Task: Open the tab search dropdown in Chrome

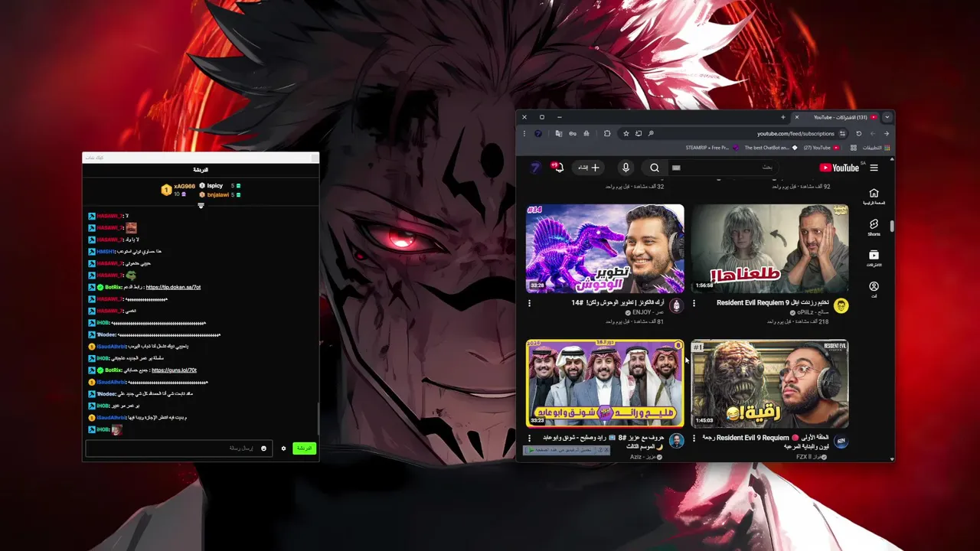Action: click(887, 117)
